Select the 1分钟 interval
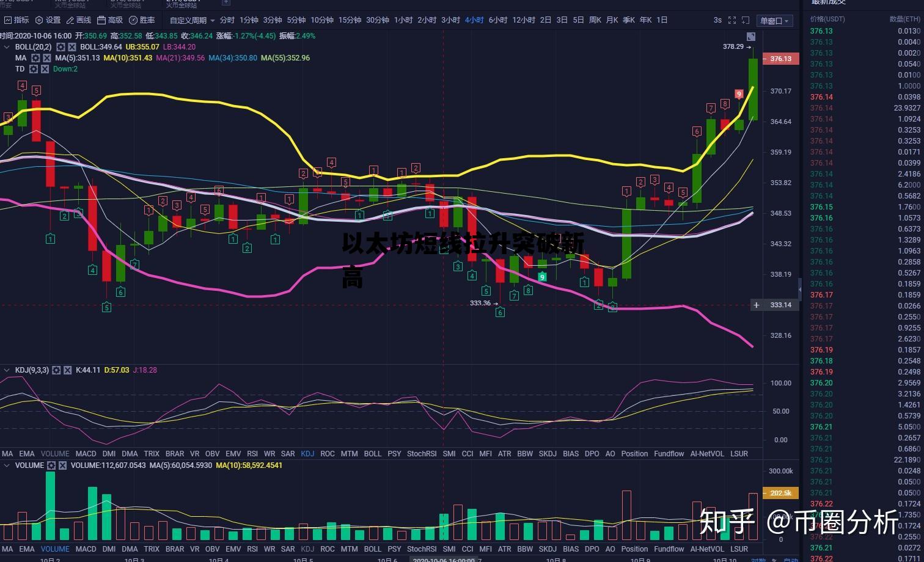The image size is (924, 562). [249, 20]
